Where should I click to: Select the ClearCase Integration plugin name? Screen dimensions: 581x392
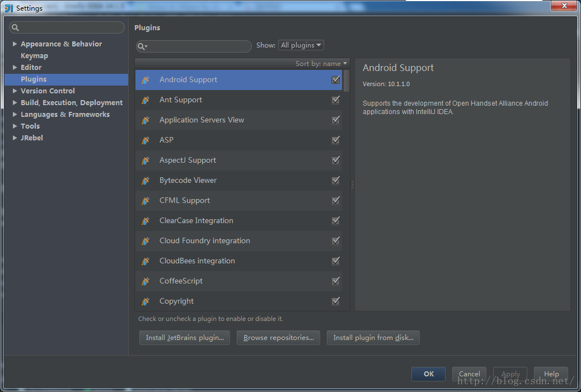[196, 221]
